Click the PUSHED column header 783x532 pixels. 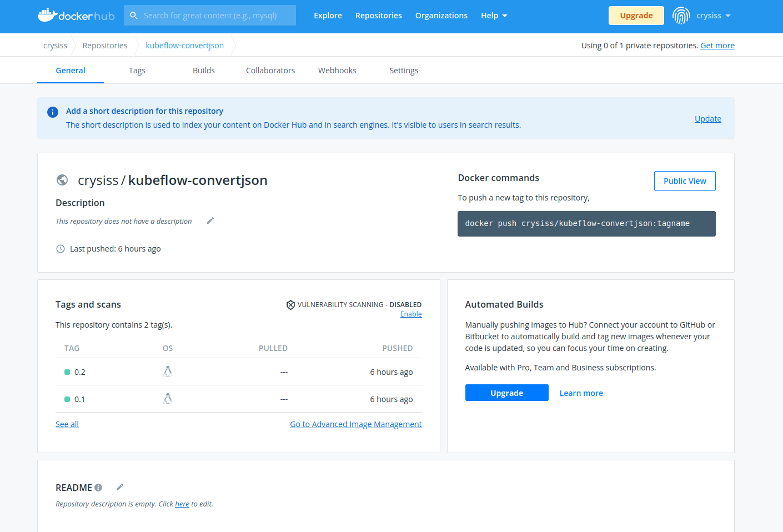coord(398,348)
